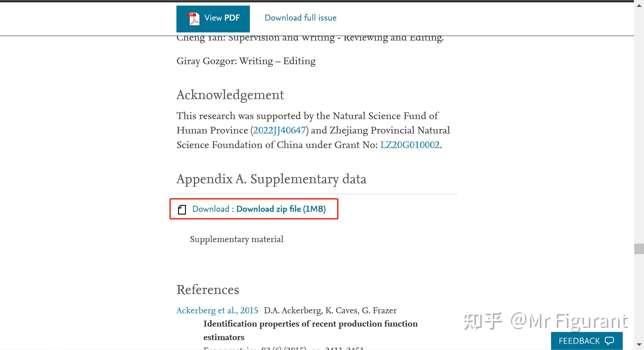The height and width of the screenshot is (350, 644).
Task: Click the References section heading
Action: coord(208,289)
